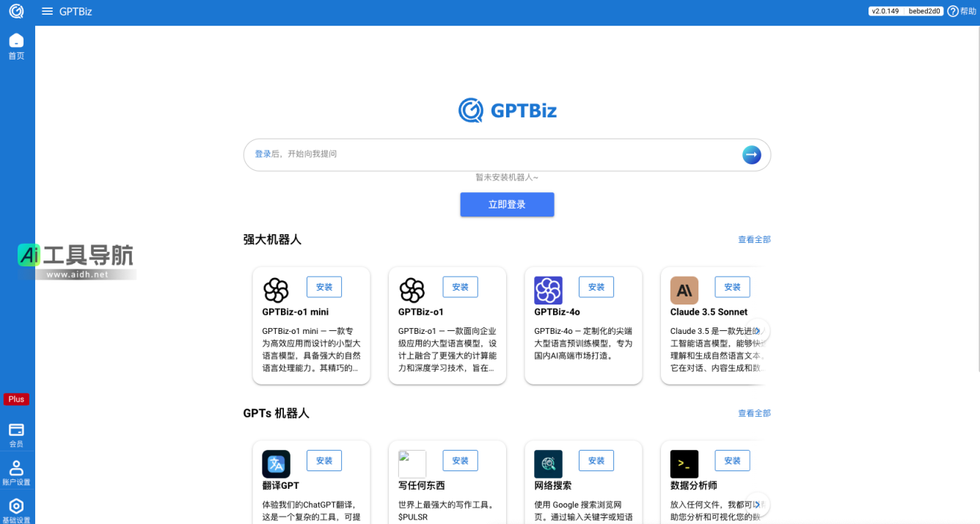Open 基础设置 basic settings icon
This screenshot has width=980, height=524.
[x=16, y=505]
